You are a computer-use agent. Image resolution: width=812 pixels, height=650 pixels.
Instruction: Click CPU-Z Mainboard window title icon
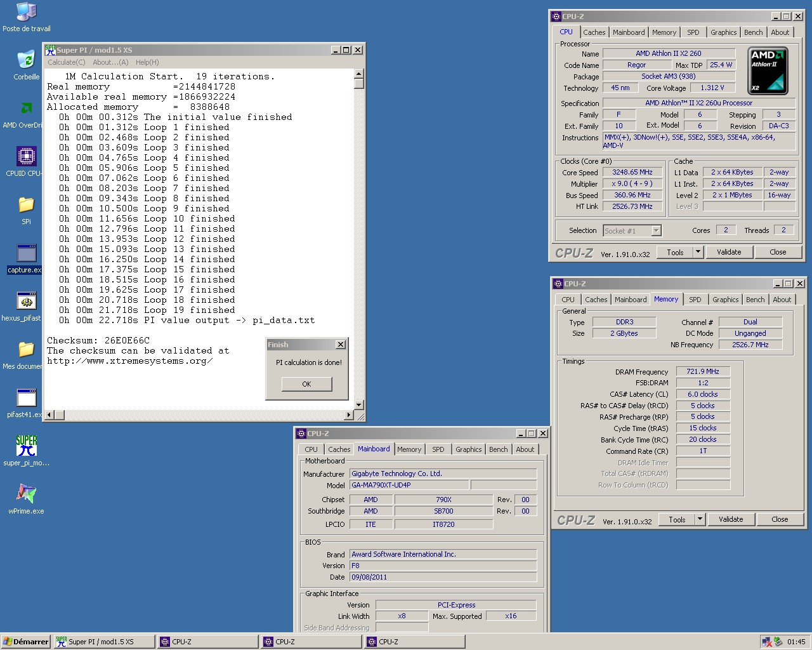(x=301, y=434)
